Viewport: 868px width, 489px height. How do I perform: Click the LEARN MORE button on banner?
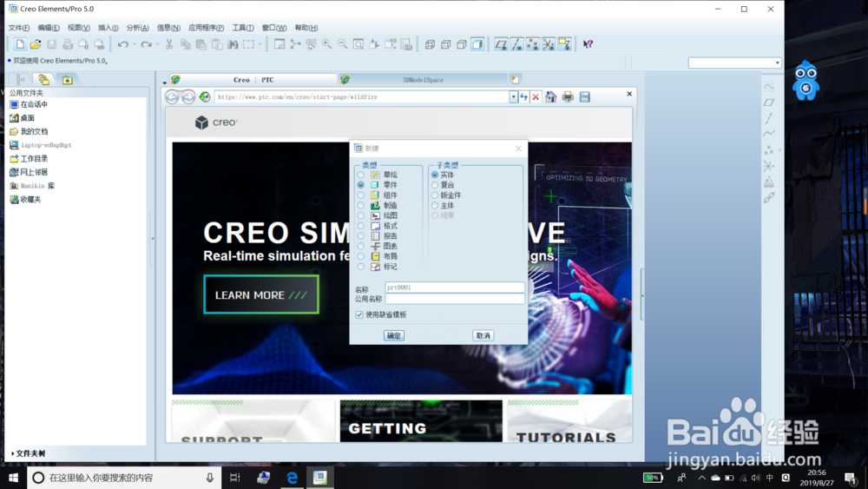point(261,294)
